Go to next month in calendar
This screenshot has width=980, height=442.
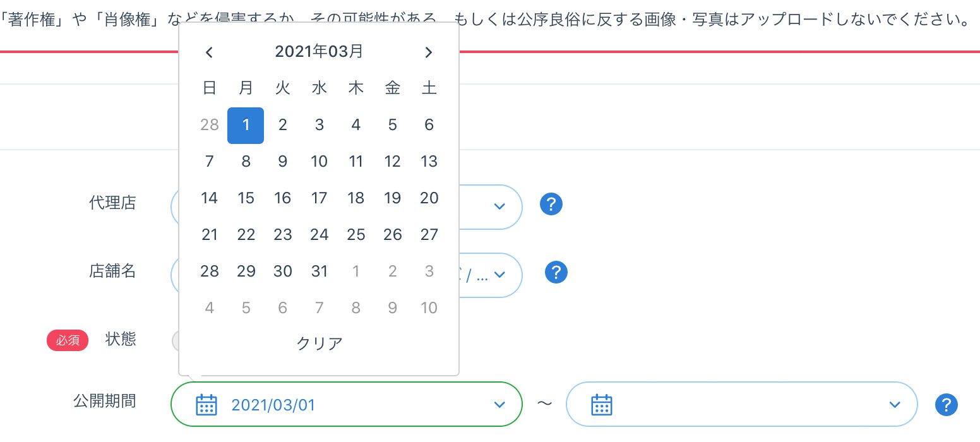429,52
